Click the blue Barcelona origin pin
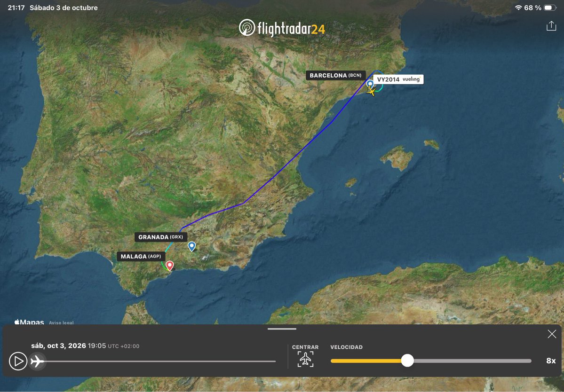The image size is (564, 392). point(370,84)
